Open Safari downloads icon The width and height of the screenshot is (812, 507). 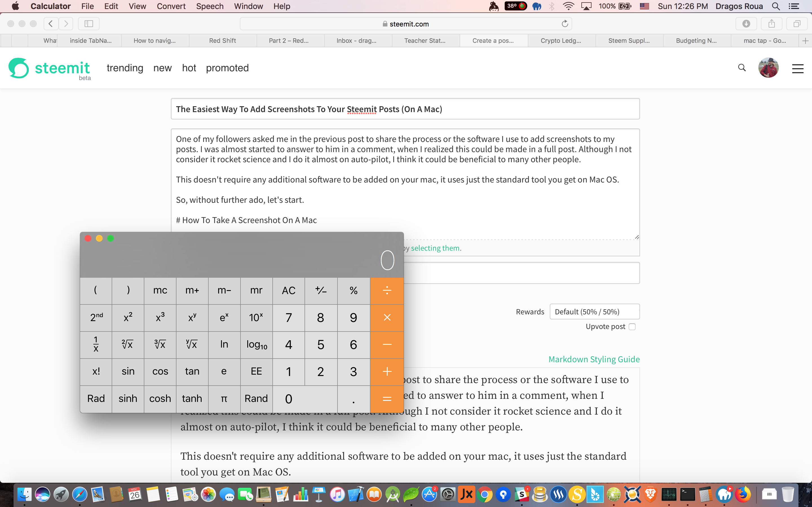[746, 24]
